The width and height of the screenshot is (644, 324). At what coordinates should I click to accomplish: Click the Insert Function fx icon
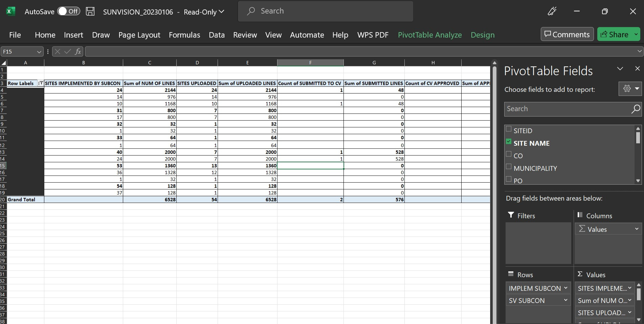click(78, 52)
